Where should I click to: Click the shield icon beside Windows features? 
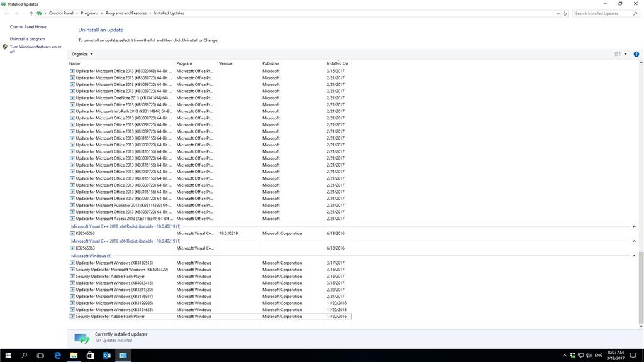click(x=5, y=47)
